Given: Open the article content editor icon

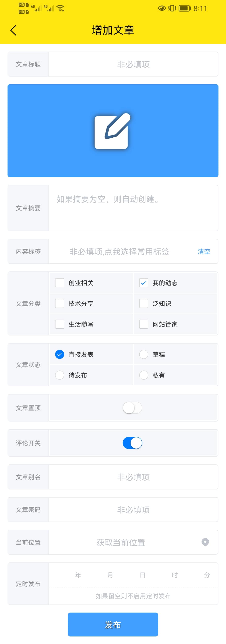Looking at the screenshot, I should (x=112, y=131).
